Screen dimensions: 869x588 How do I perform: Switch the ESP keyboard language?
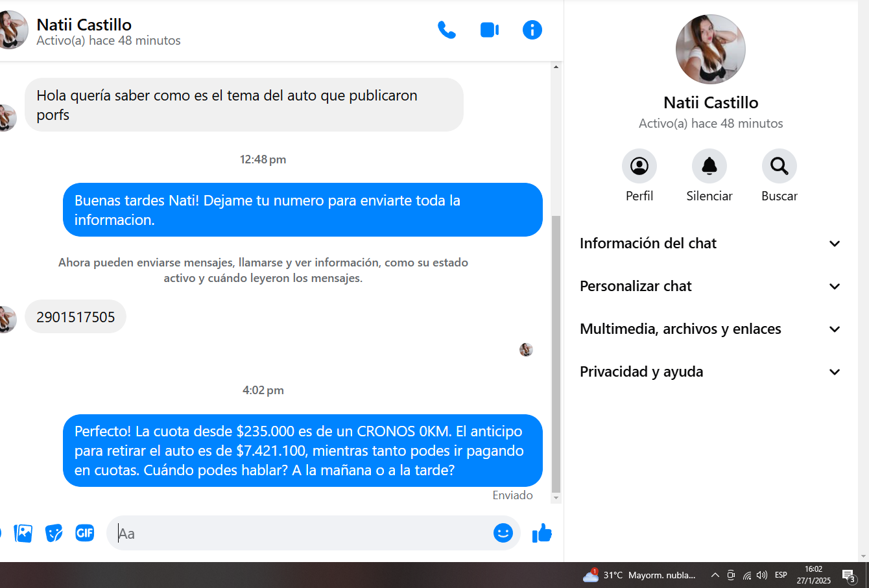pos(781,575)
